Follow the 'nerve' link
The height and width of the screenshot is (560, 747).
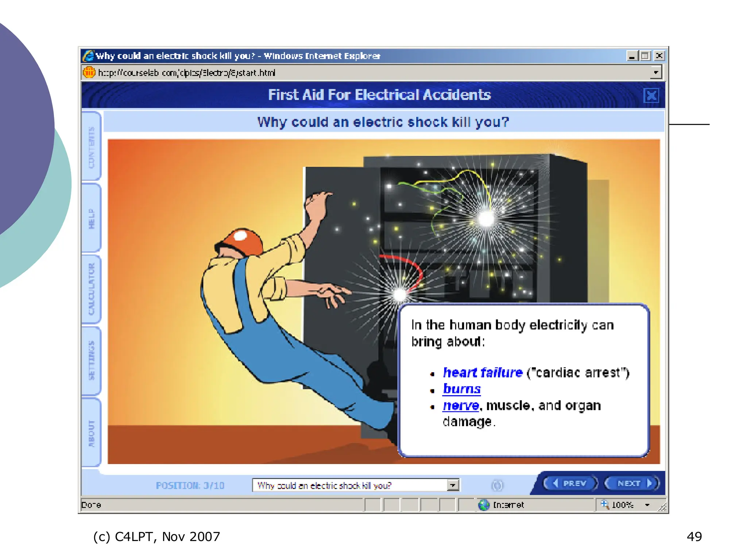[461, 405]
